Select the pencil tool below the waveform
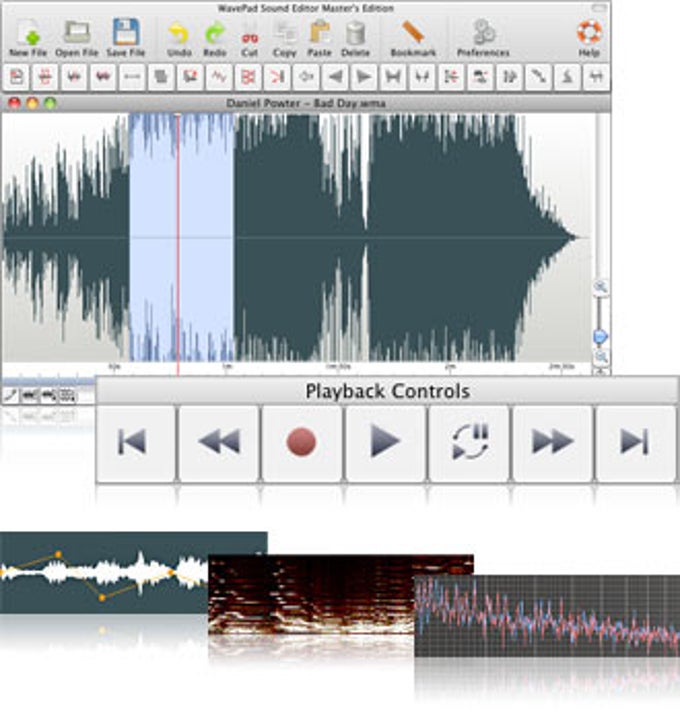Viewport: 680px width, 719px height. [x=10, y=395]
